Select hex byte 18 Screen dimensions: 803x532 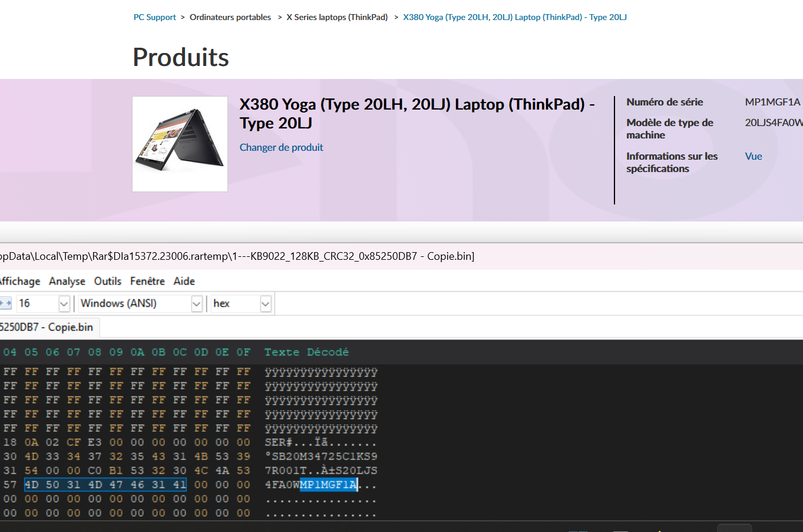point(10,442)
